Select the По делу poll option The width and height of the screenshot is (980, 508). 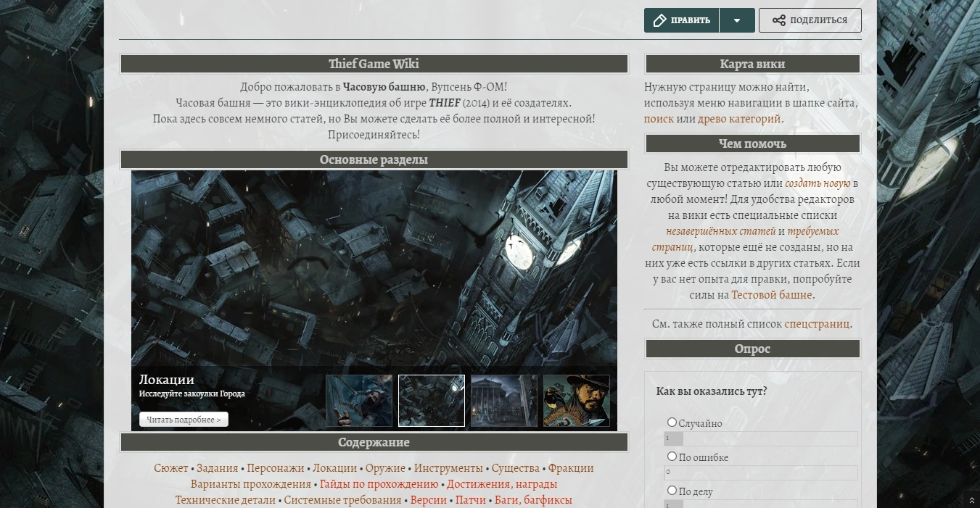pyautogui.click(x=672, y=491)
